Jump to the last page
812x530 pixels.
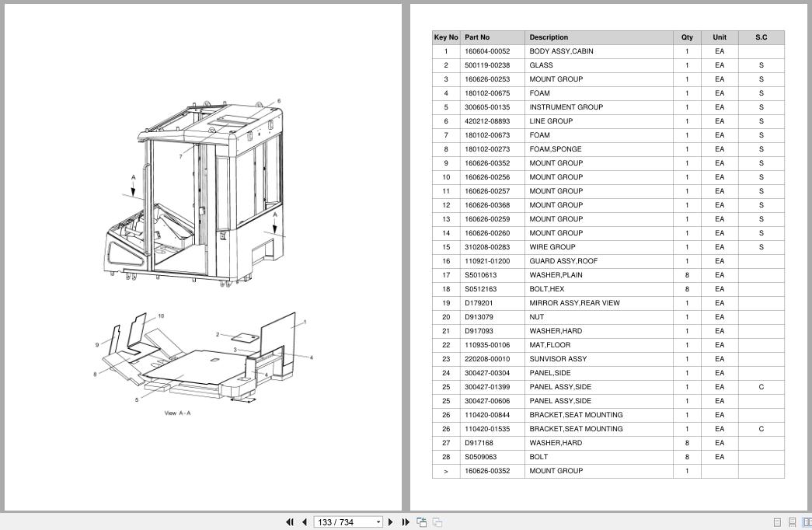tap(406, 522)
